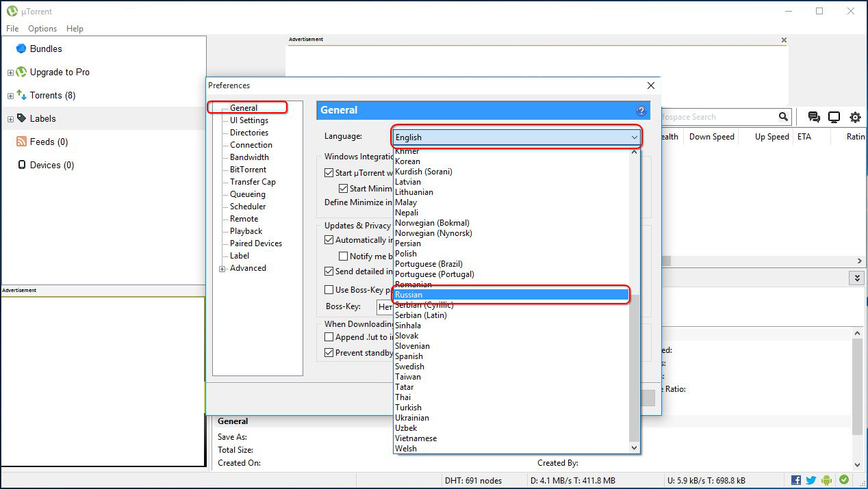
Task: Open the chat bubbles toolbar icon
Action: click(814, 117)
